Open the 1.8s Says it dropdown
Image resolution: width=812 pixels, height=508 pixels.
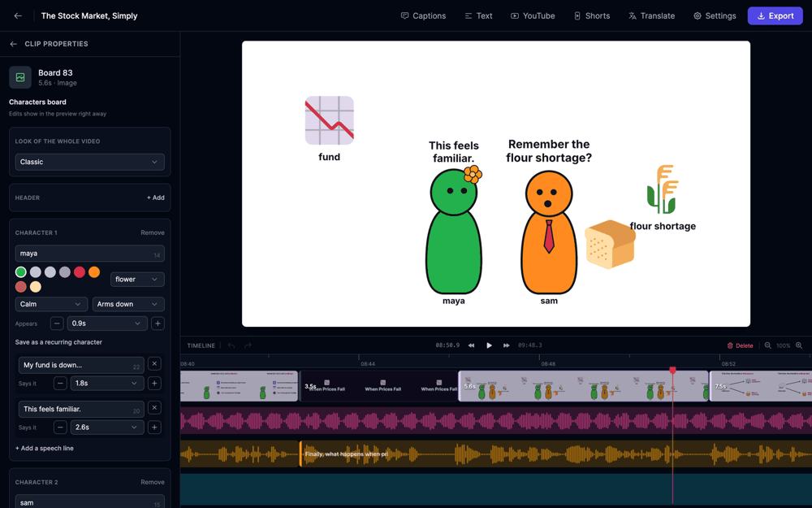point(106,383)
